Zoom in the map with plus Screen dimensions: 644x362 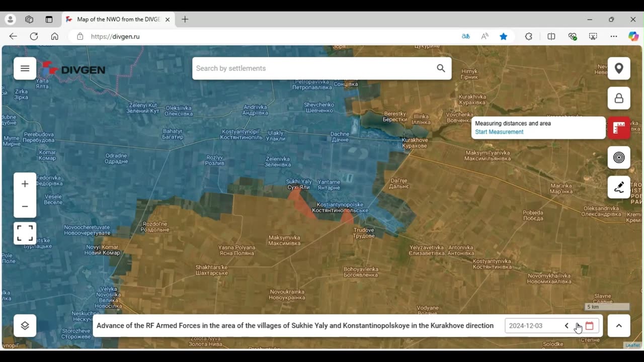tap(25, 184)
